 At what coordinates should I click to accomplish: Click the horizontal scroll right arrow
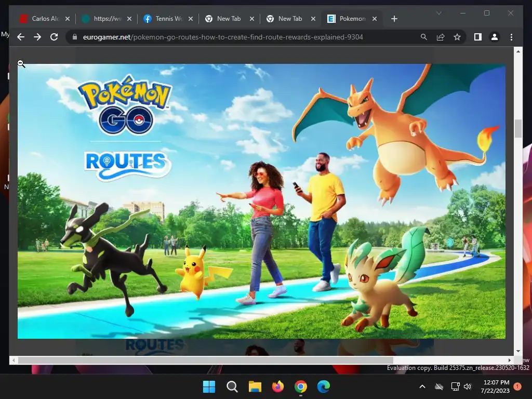pos(510,360)
